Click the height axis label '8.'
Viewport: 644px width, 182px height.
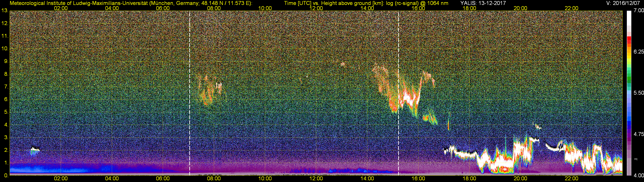(6, 74)
